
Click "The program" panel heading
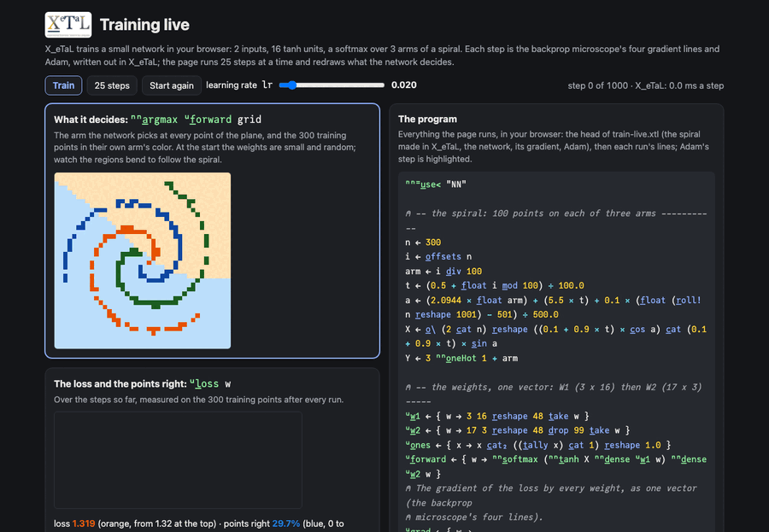tap(428, 120)
